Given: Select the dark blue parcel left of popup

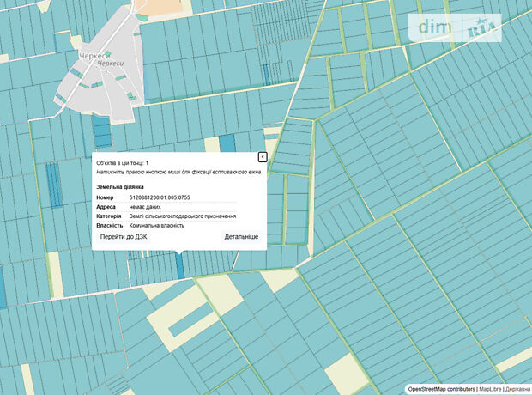Looking at the screenshot, I should (x=53, y=184).
